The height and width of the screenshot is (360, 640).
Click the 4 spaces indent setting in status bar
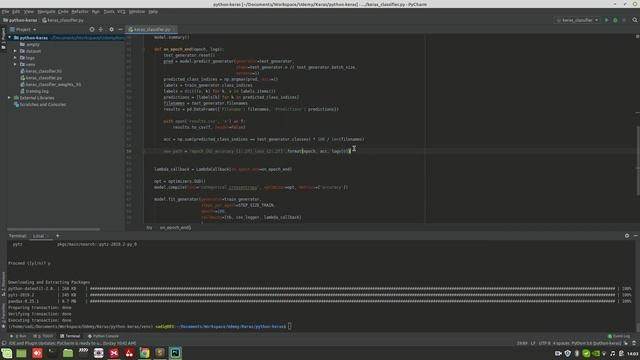pos(561,343)
